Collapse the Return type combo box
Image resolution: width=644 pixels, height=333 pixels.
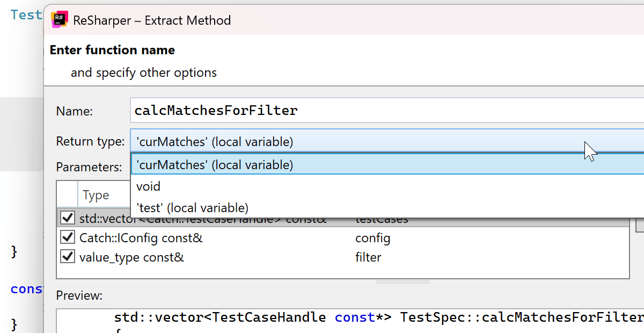click(x=386, y=142)
